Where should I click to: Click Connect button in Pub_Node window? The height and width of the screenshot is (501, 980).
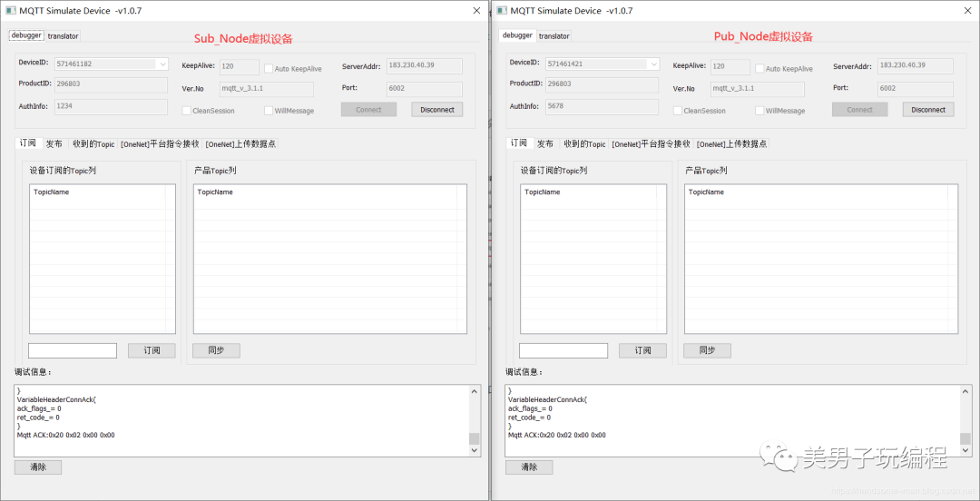click(860, 110)
